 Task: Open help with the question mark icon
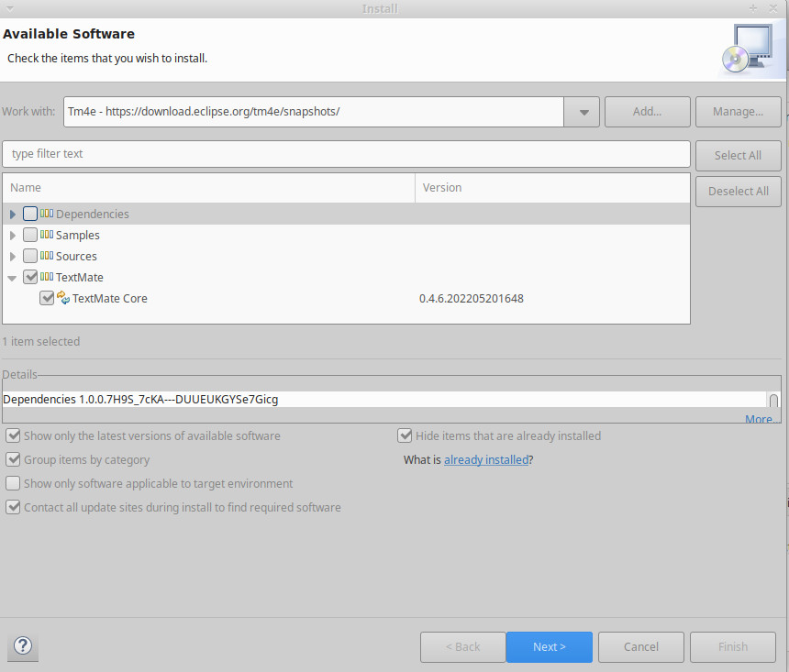(23, 645)
